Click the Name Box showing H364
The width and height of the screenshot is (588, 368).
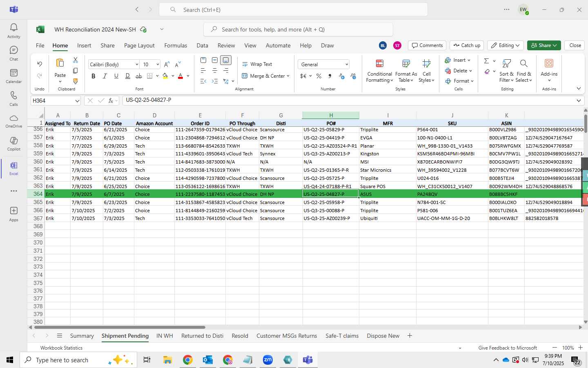point(56,101)
